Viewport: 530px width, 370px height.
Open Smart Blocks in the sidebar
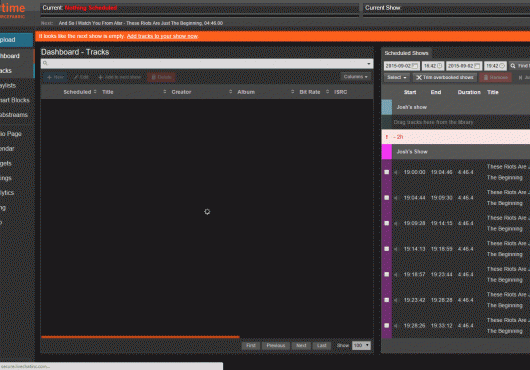[x=15, y=100]
